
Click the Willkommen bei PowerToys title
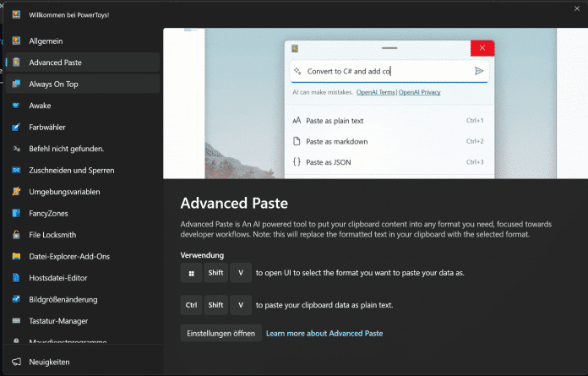(x=69, y=15)
